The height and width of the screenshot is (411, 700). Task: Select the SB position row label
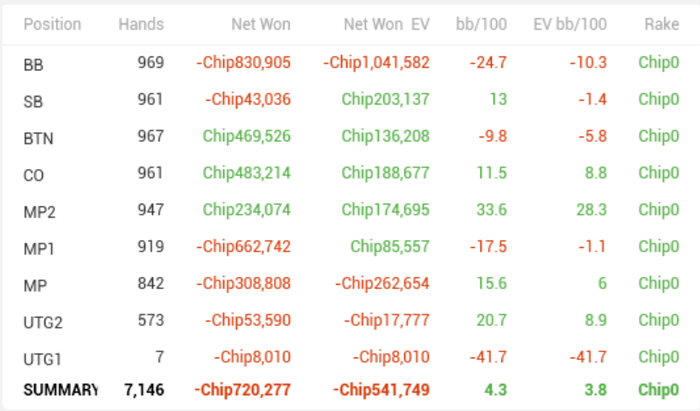tap(33, 100)
